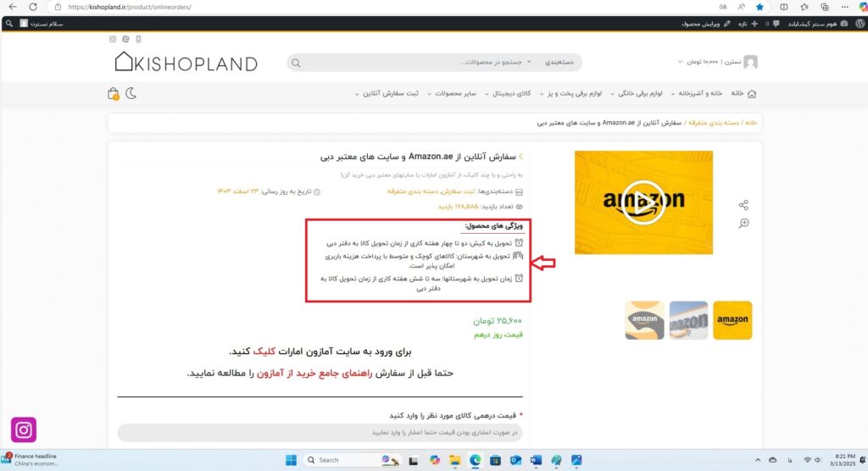
Task: Click the floating Instagram button
Action: [24, 430]
